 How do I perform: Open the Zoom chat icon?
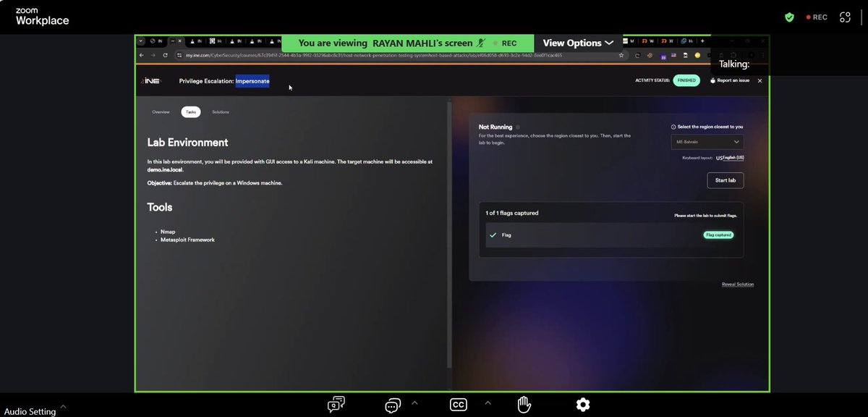336,405
